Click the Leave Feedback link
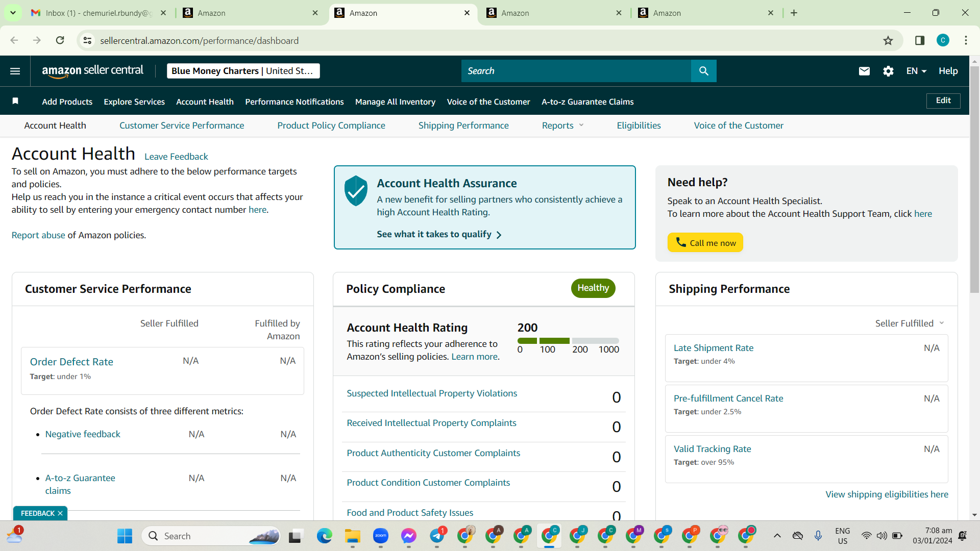Viewport: 980px width, 551px height. click(176, 157)
